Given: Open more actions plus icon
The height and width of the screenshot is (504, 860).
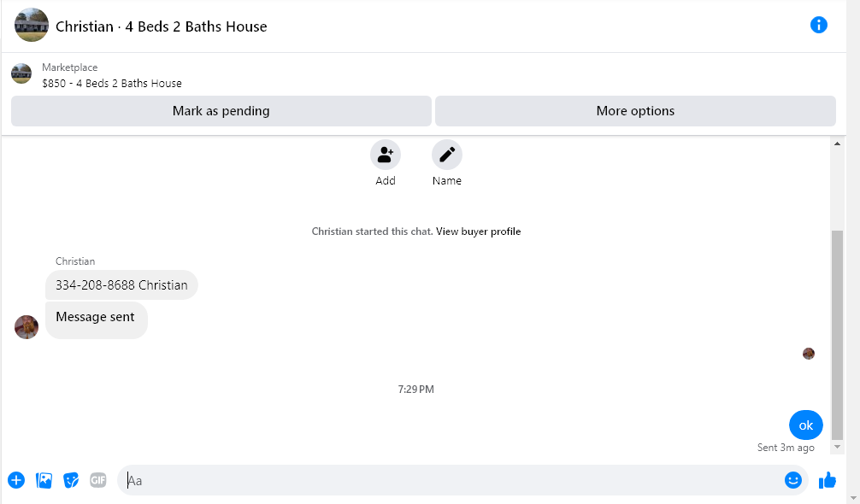Looking at the screenshot, I should click(16, 480).
